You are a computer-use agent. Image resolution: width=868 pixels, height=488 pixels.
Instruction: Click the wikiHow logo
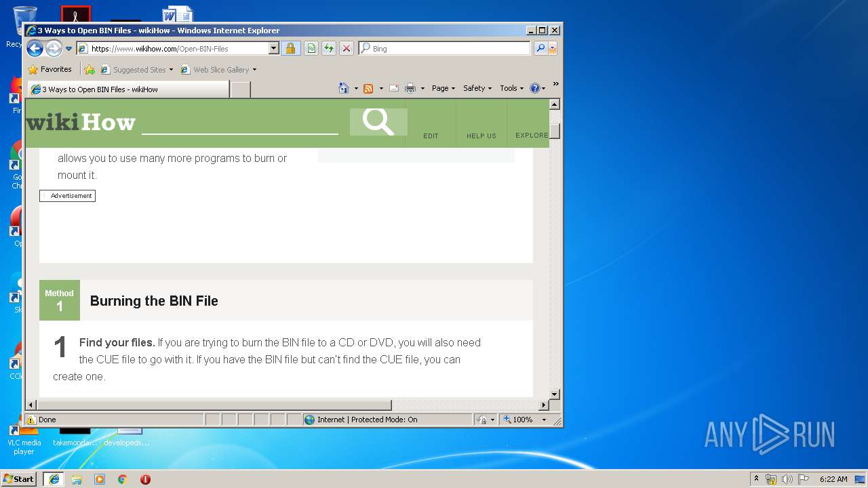(x=81, y=123)
